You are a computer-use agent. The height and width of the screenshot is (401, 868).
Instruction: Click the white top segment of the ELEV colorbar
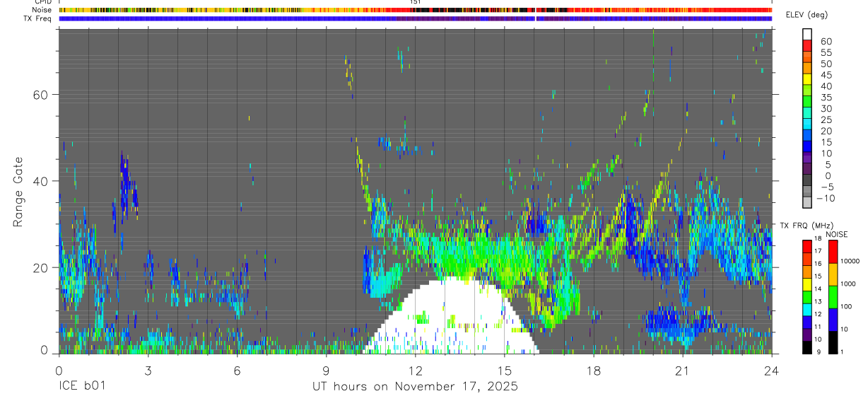click(x=807, y=34)
